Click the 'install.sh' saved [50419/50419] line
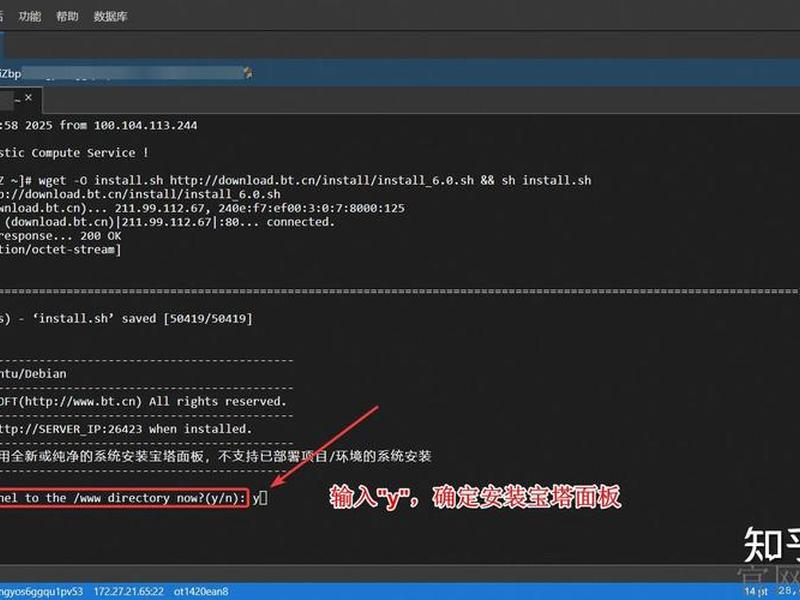This screenshot has width=800, height=600. (126, 319)
